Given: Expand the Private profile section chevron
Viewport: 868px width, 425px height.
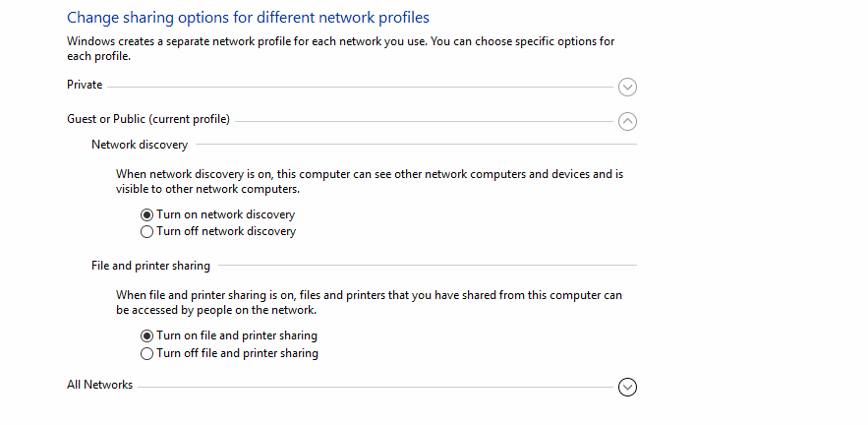Looking at the screenshot, I should pos(627,87).
